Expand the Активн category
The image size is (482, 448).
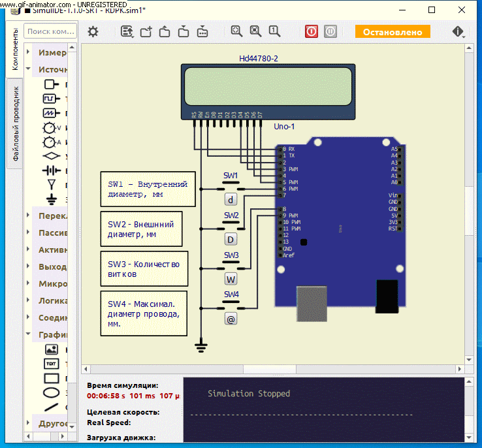[28, 249]
